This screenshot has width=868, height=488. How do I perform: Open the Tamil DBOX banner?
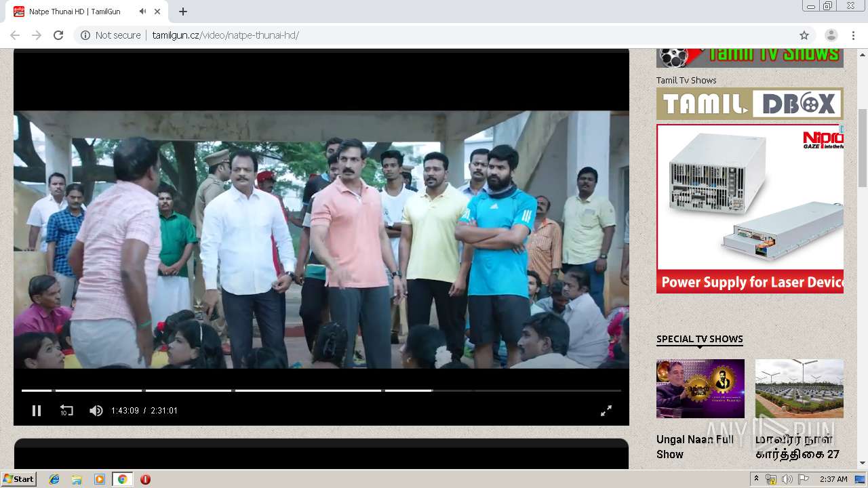pos(750,104)
